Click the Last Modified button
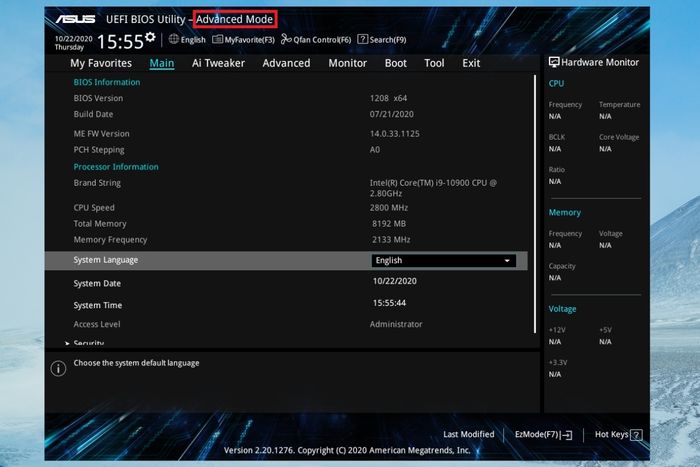This screenshot has width=700, height=467. 469,434
